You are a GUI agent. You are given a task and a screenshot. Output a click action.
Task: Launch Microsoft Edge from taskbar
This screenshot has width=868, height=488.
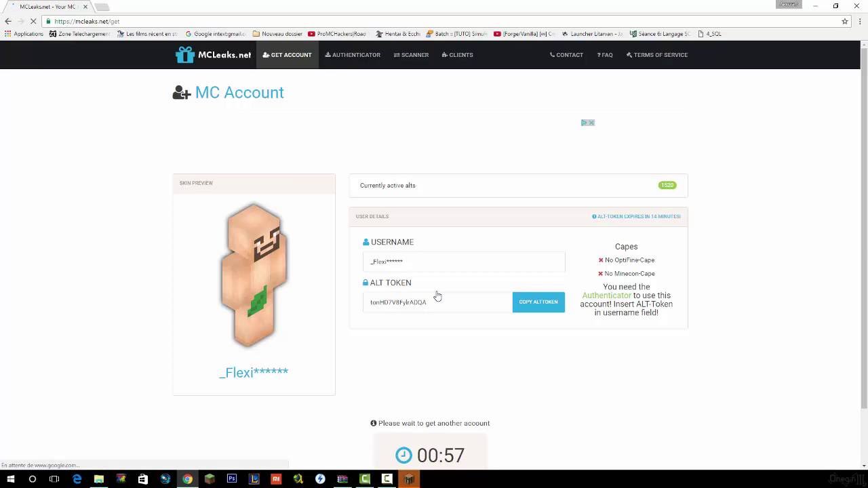point(77,479)
